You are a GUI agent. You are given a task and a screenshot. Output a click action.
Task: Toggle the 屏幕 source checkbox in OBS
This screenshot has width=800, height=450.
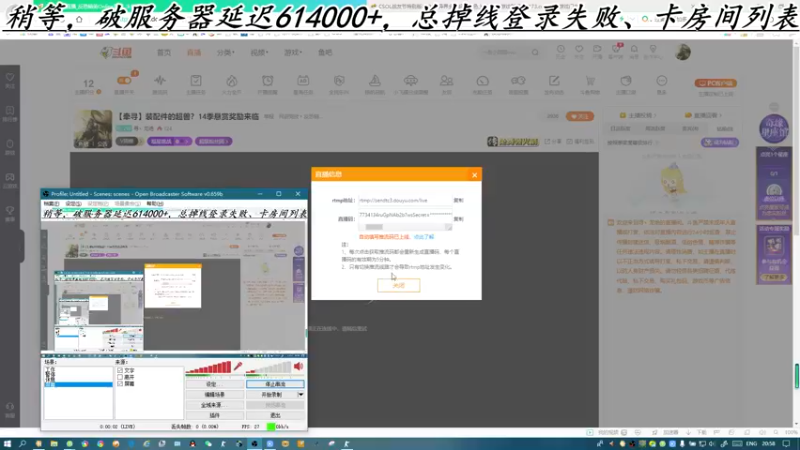click(120, 384)
